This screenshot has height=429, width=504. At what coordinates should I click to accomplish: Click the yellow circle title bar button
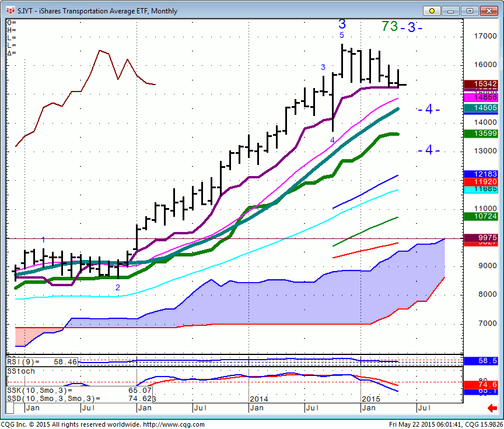coord(432,11)
